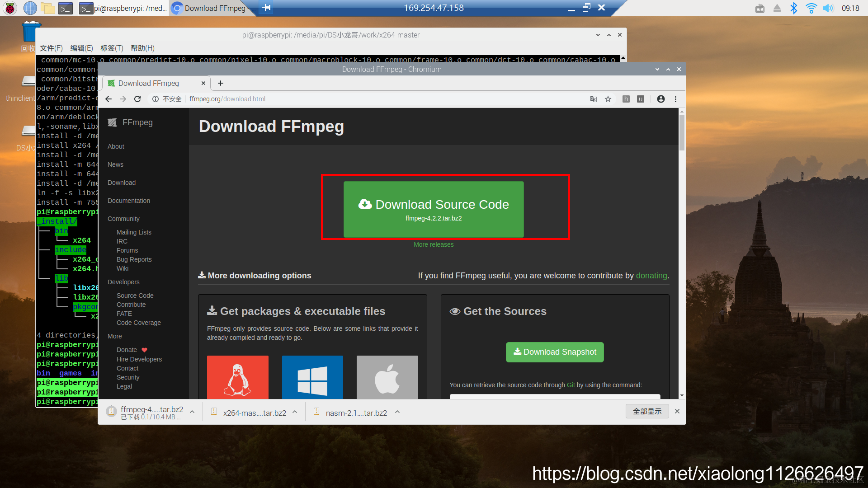Click the 'u' extension icon
Screen dimensions: 868x488
(x=641, y=99)
